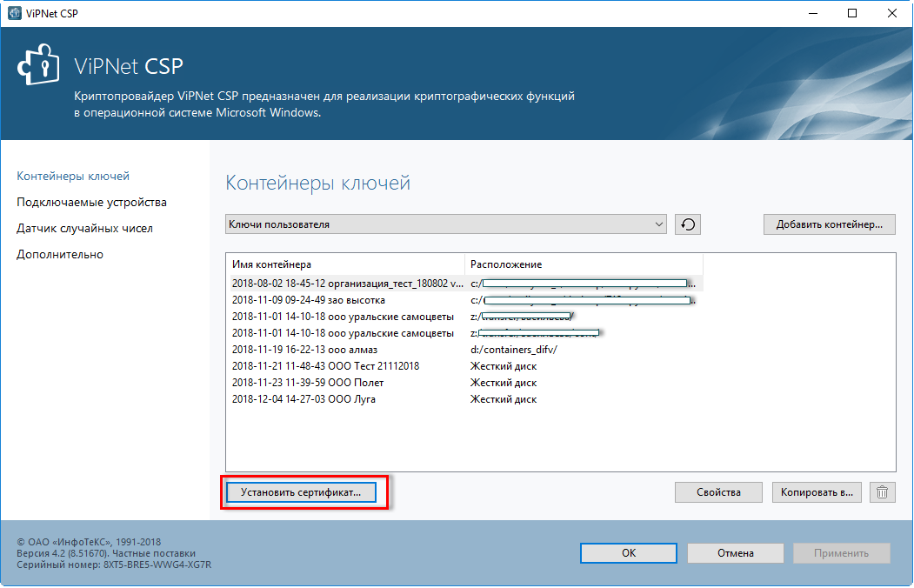The image size is (914, 588).
Task: Select the ООО Полет container
Action: click(466, 383)
